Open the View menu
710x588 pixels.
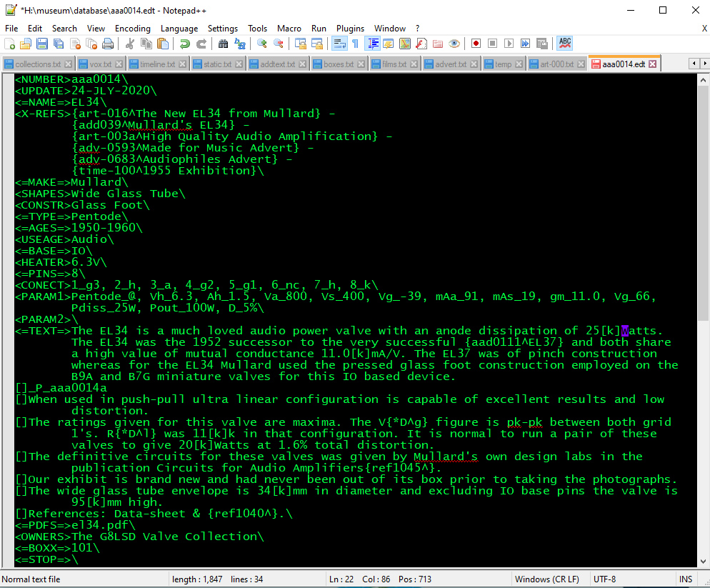[96, 29]
